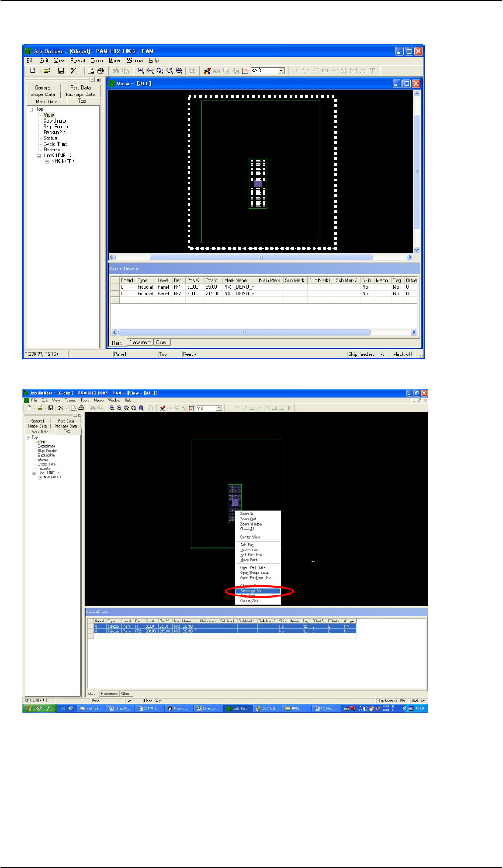
Task: Click Director taskbar button
Action: tap(209, 708)
